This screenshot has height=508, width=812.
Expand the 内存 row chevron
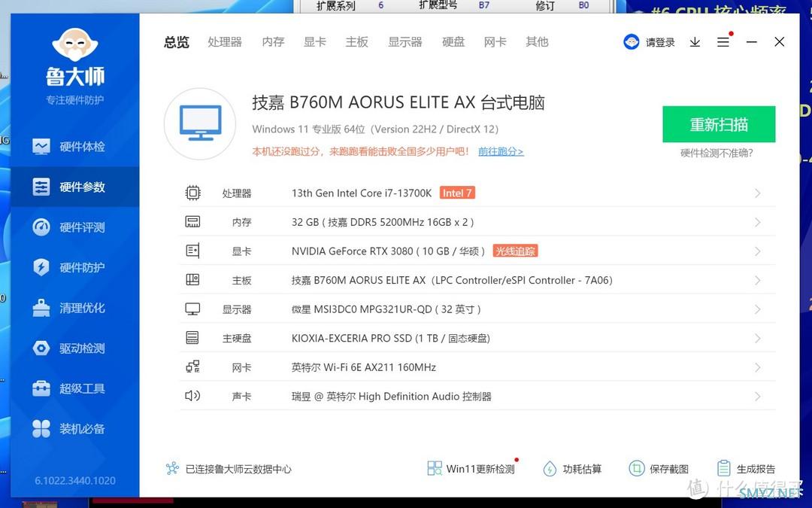(x=757, y=222)
